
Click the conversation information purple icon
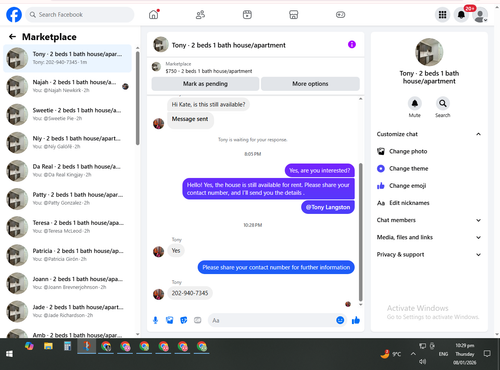[352, 44]
